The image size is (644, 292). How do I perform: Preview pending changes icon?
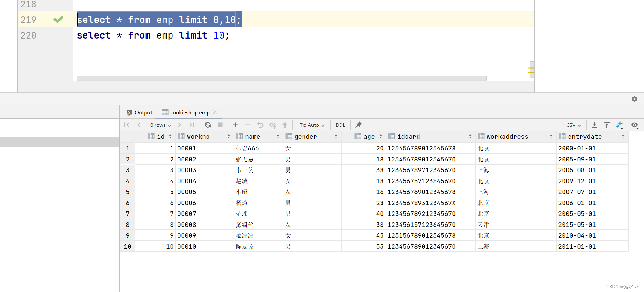click(273, 125)
